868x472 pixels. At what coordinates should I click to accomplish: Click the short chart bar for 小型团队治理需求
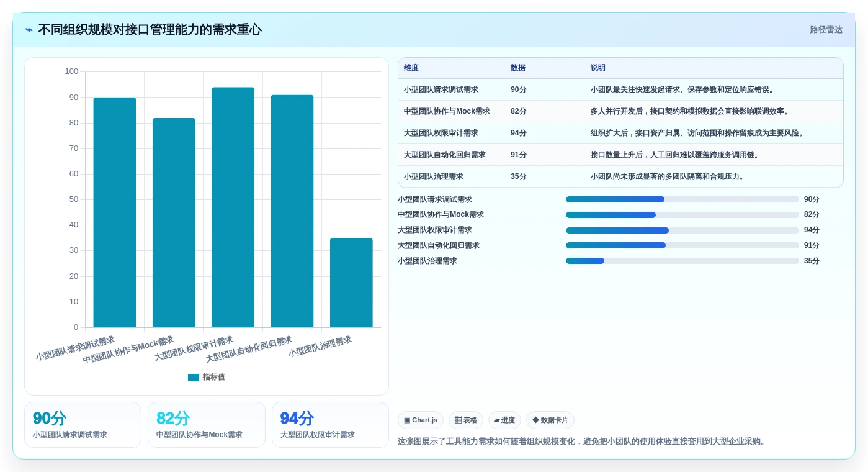(351, 283)
